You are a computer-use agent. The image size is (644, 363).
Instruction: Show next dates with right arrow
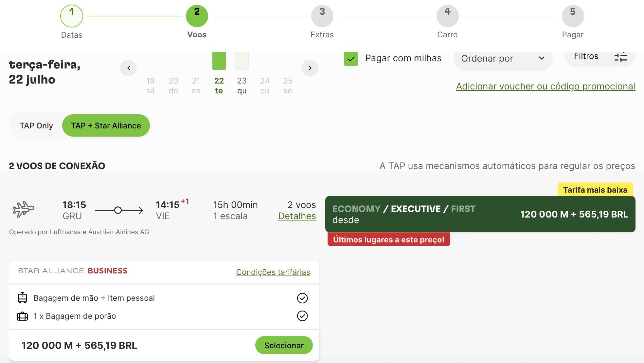(310, 68)
